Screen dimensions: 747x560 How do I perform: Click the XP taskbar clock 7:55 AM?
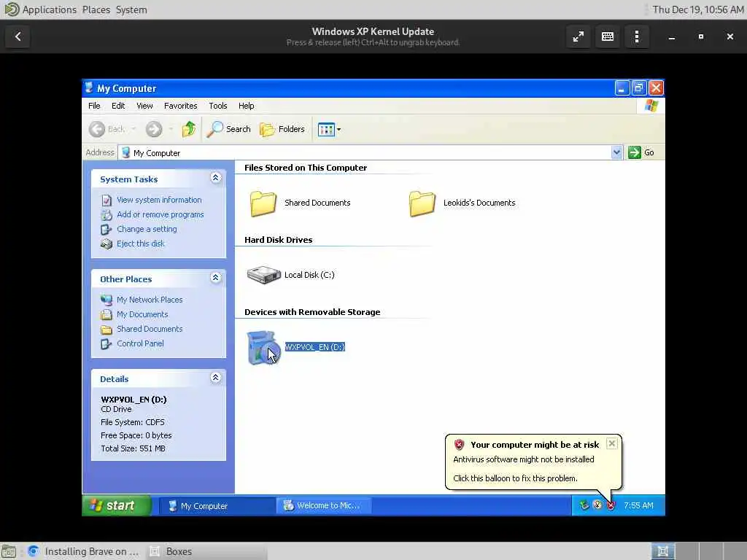(x=638, y=506)
